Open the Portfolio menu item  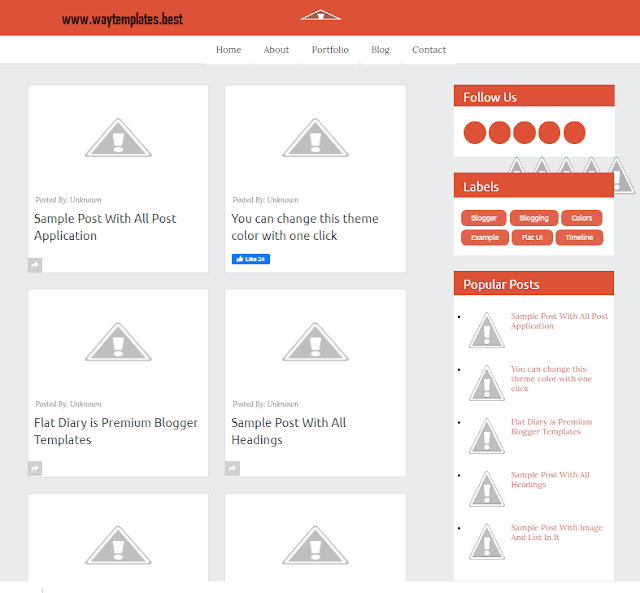point(330,50)
